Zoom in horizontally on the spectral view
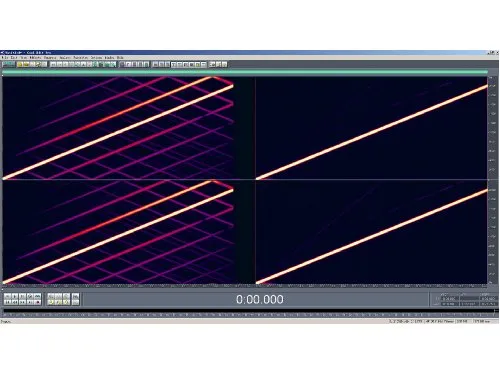Screen dimensions: 500x375 point(51,296)
